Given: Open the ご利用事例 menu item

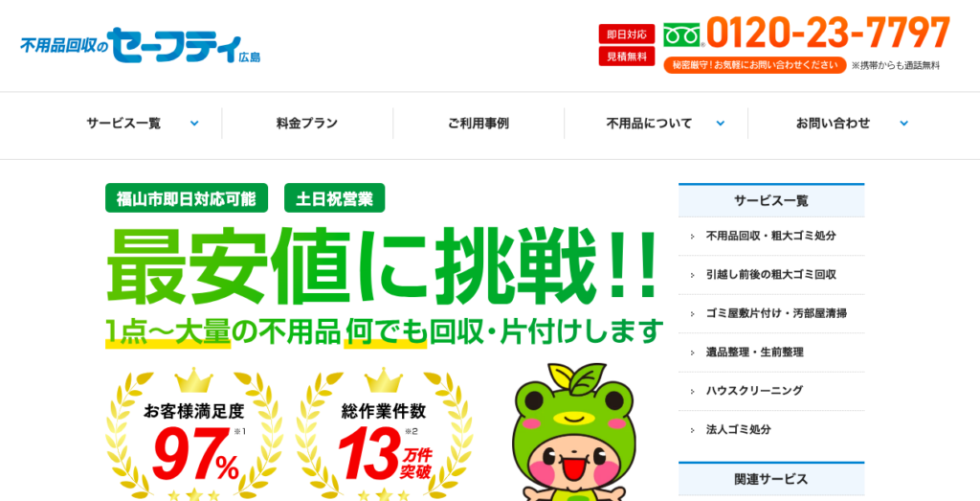Looking at the screenshot, I should click(x=479, y=124).
